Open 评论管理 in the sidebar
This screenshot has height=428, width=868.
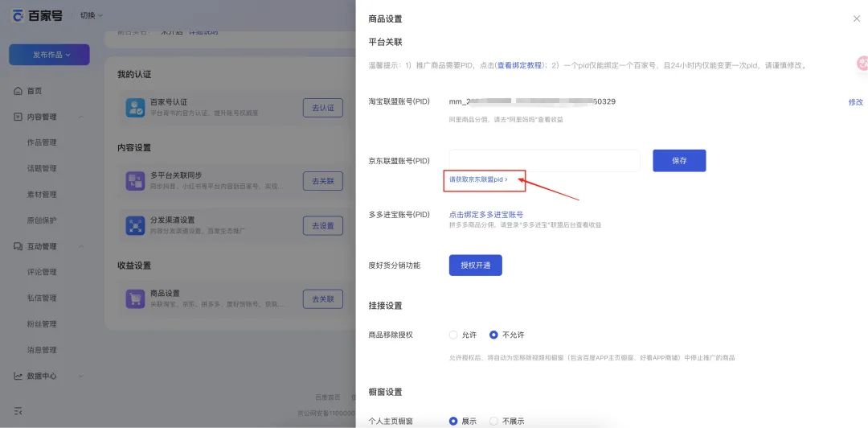[42, 272]
